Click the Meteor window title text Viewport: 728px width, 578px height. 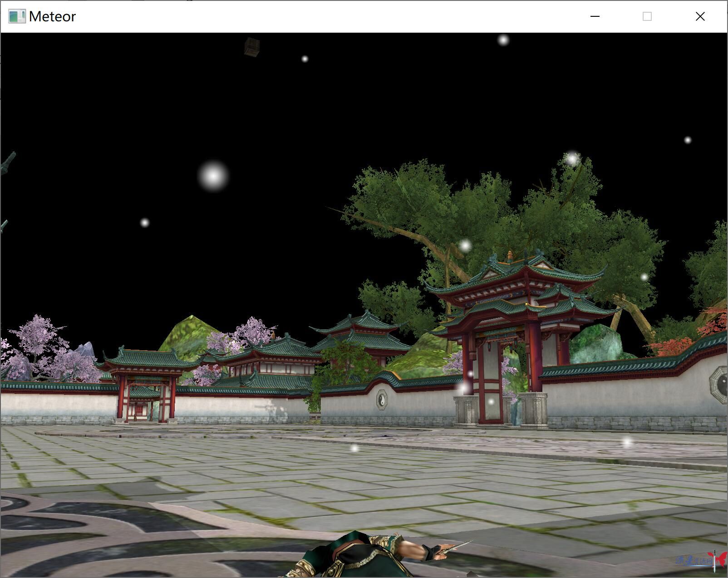[x=52, y=16]
